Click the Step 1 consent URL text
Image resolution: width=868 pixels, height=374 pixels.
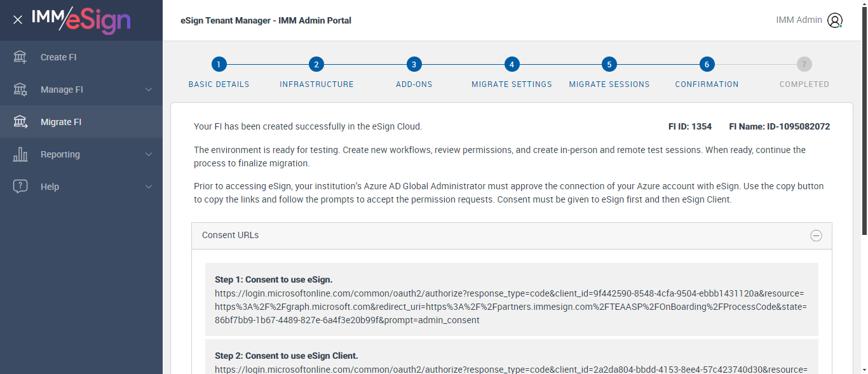tap(511, 307)
